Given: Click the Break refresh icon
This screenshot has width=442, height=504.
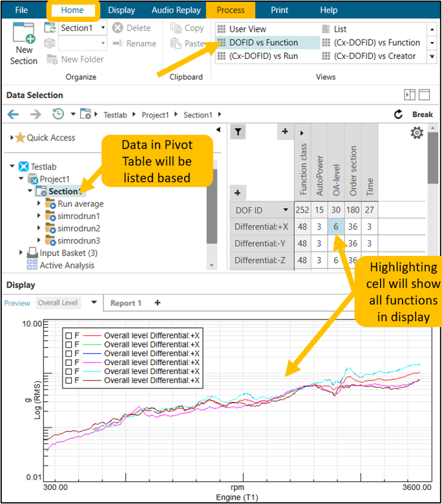Looking at the screenshot, I should [398, 114].
